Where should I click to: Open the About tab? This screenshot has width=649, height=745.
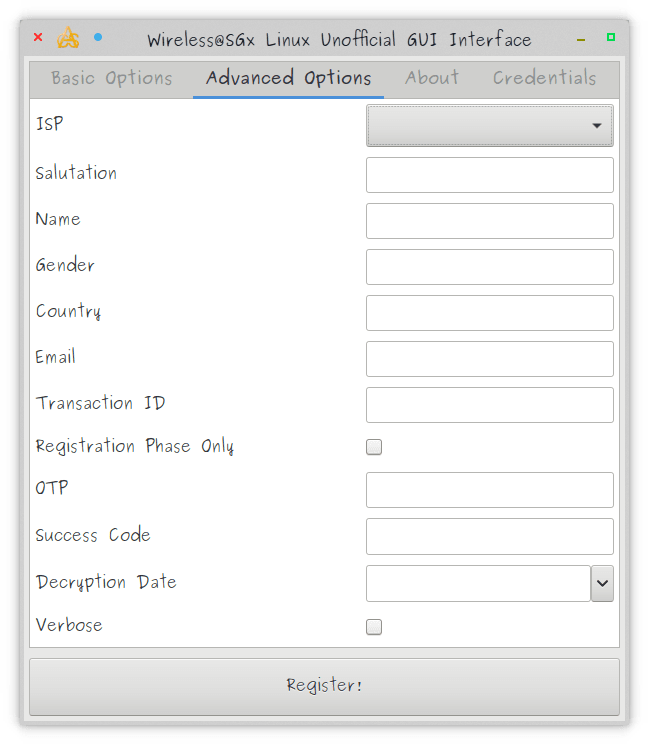[432, 78]
